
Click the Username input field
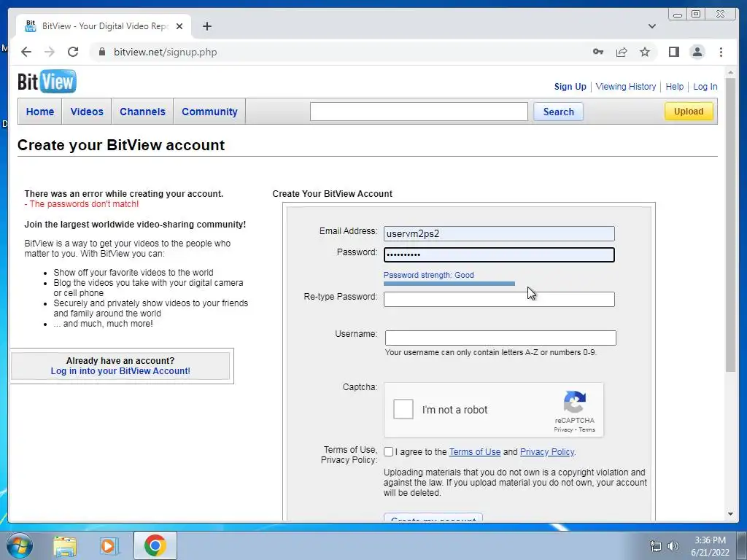pyautogui.click(x=500, y=338)
